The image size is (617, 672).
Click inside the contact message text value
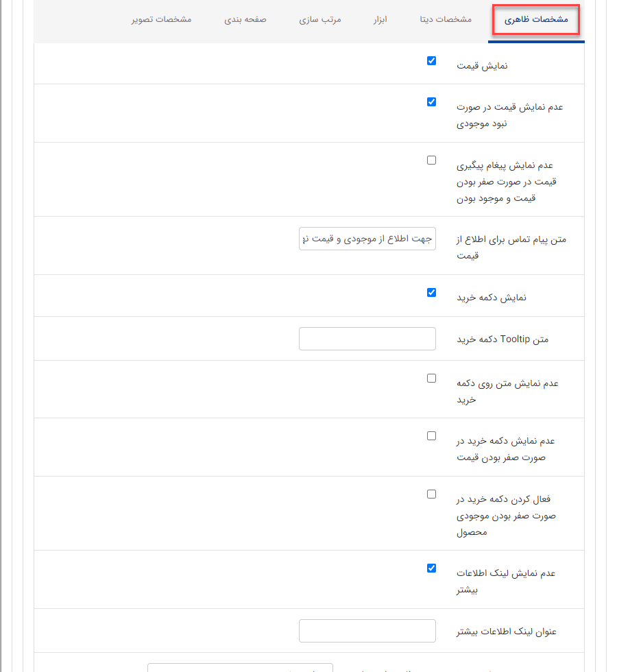(367, 239)
